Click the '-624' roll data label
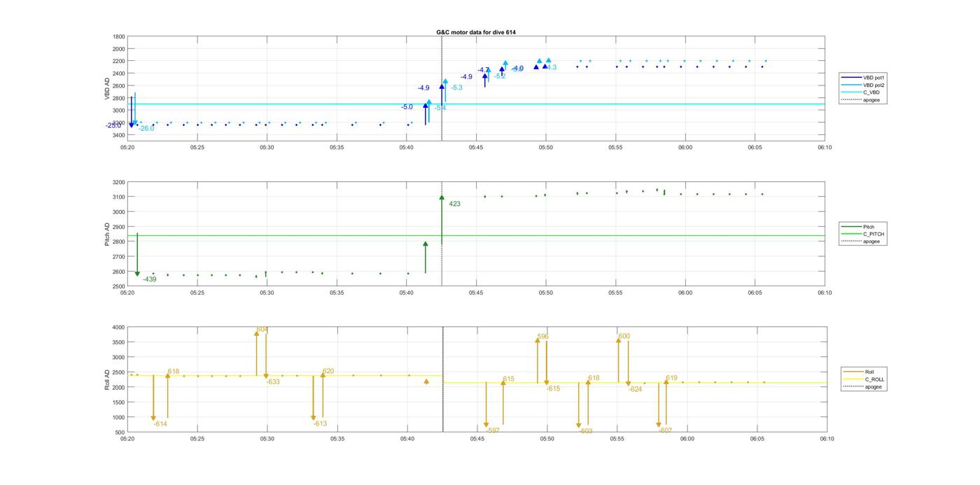The width and height of the screenshot is (980, 485). [635, 390]
